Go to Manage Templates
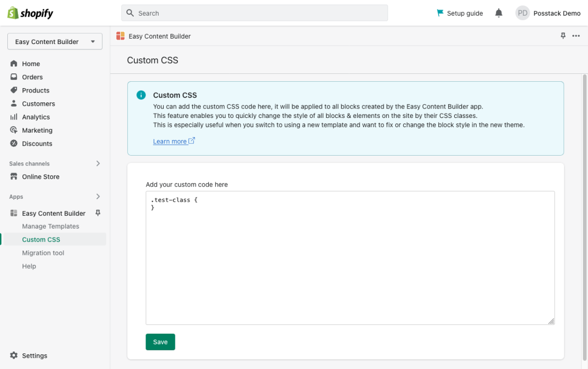This screenshot has width=588, height=369. [50, 226]
